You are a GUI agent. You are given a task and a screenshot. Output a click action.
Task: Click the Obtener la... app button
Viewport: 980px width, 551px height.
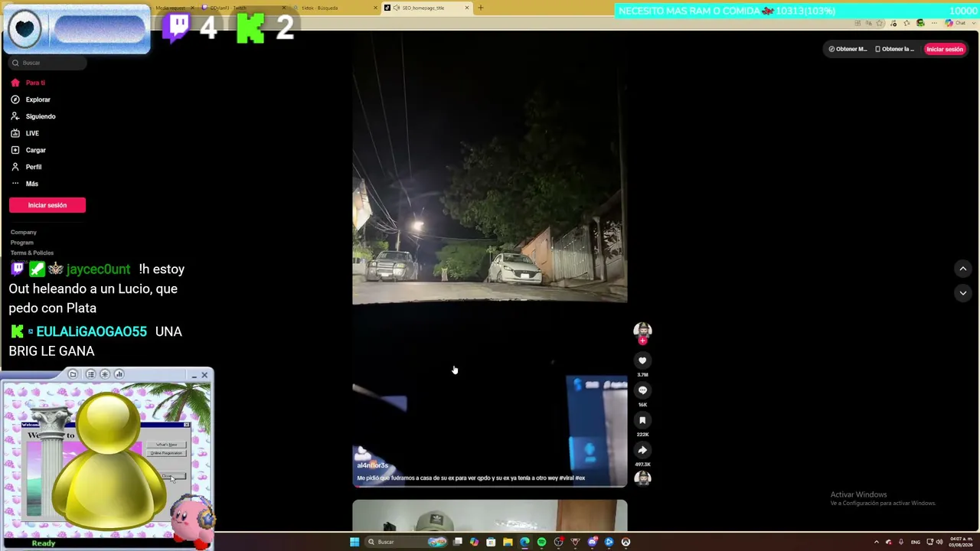(x=895, y=49)
